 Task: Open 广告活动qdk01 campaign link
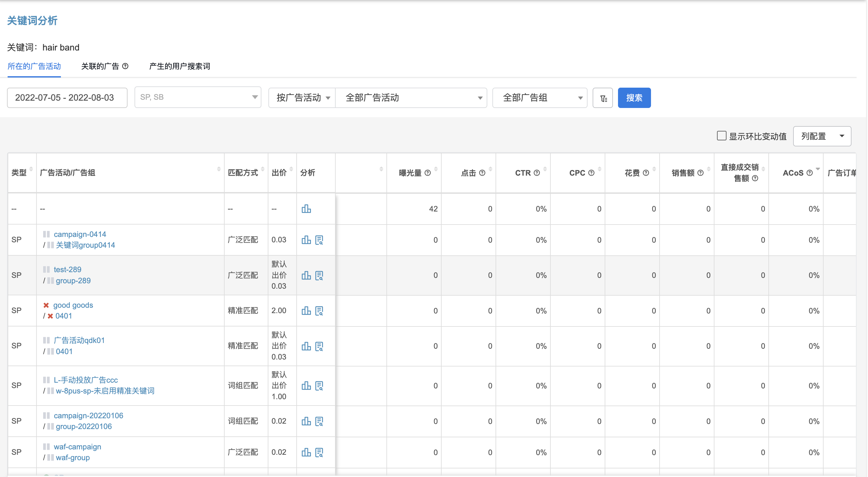[x=79, y=340]
